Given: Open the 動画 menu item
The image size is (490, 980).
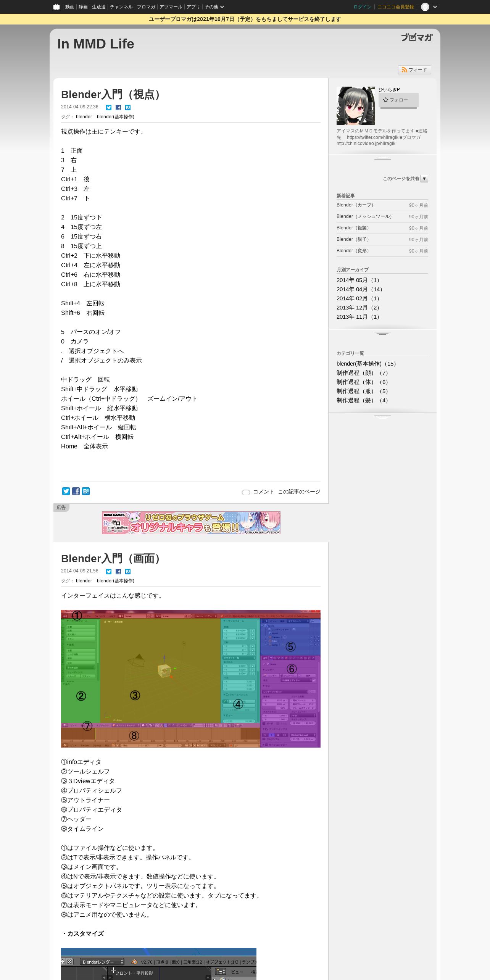Looking at the screenshot, I should tap(69, 7).
